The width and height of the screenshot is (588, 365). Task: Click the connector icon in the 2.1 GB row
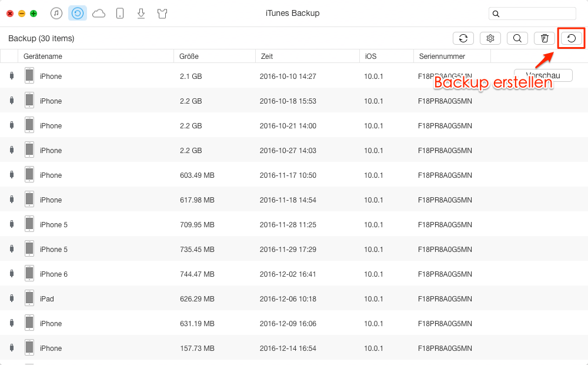(12, 75)
